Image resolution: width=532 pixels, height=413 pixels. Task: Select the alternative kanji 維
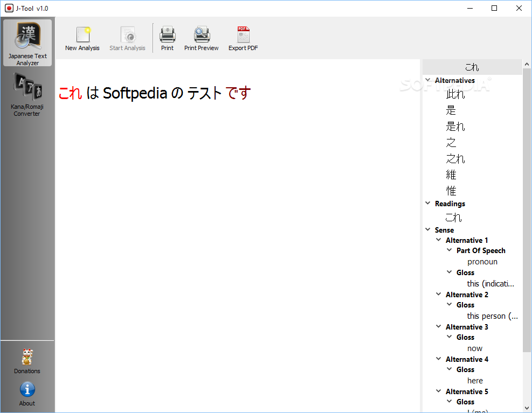click(451, 174)
